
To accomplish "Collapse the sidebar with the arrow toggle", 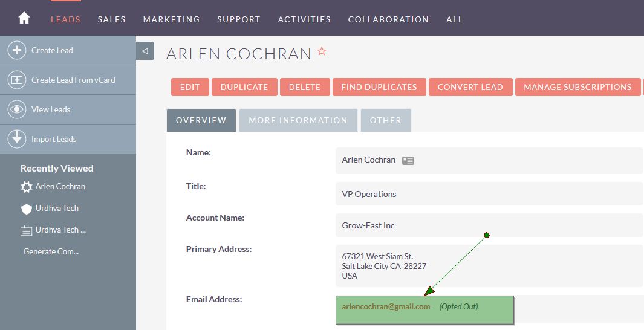I will [145, 51].
